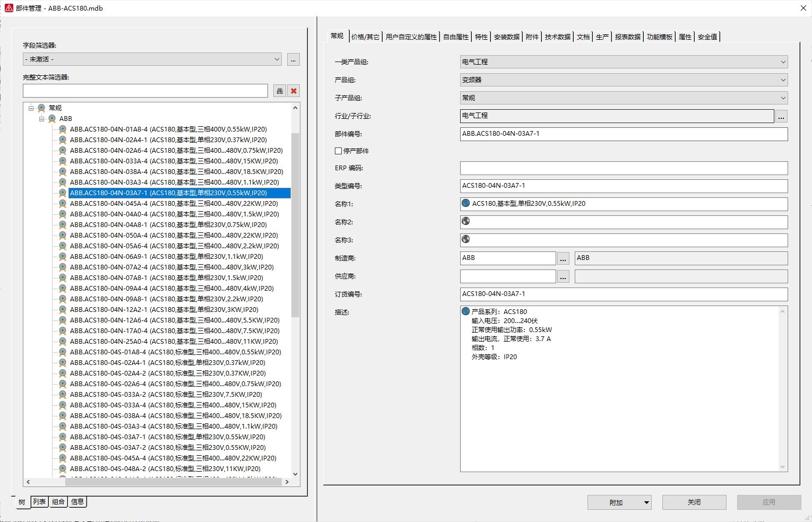
Task: Select tree item ABB.ACS180-04S-033A-2
Action: [166, 394]
